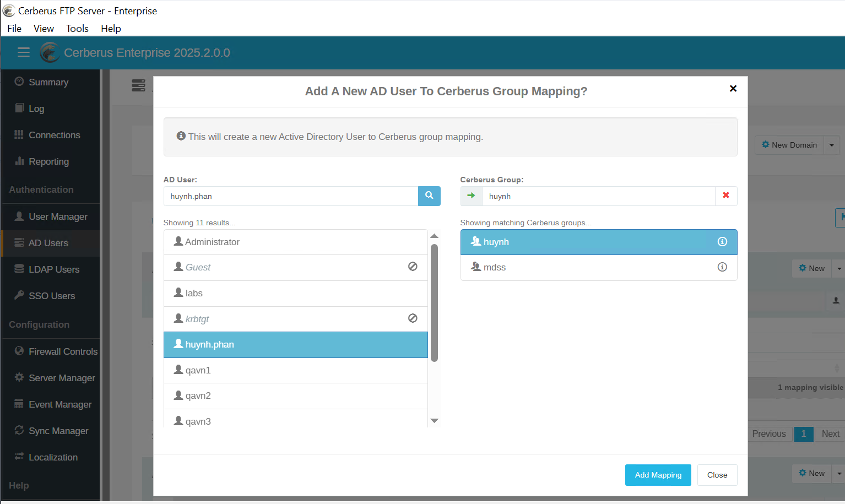The image size is (845, 504).
Task: Go to the Previous page
Action: coord(769,433)
